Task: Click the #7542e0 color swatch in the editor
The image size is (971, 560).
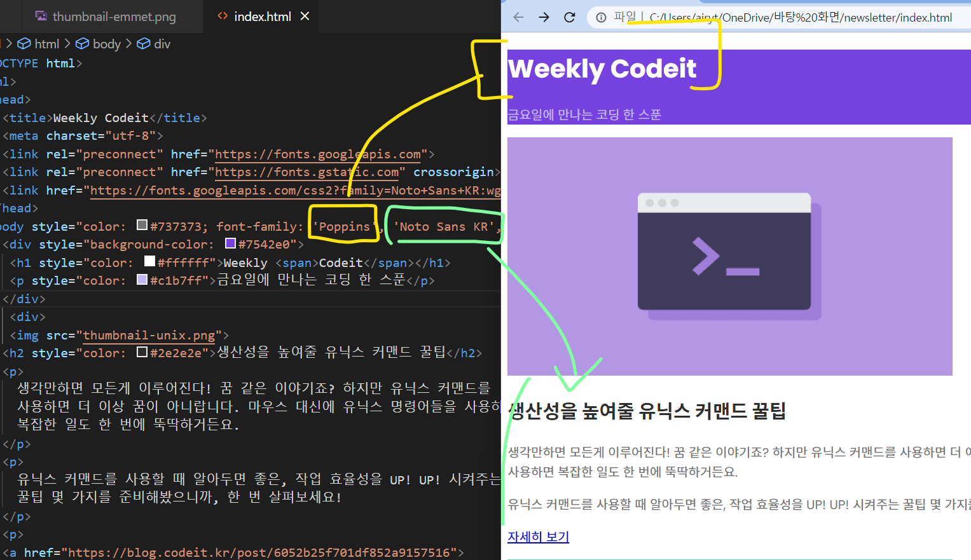Action: pos(231,243)
